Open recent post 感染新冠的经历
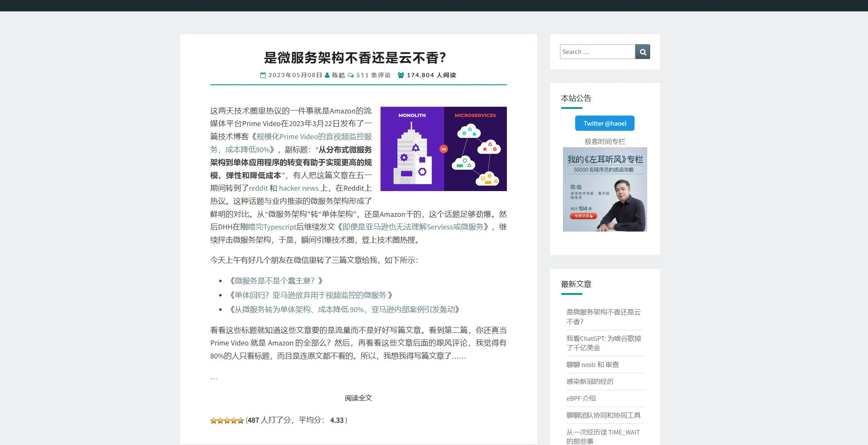This screenshot has height=445, width=868. coord(589,382)
